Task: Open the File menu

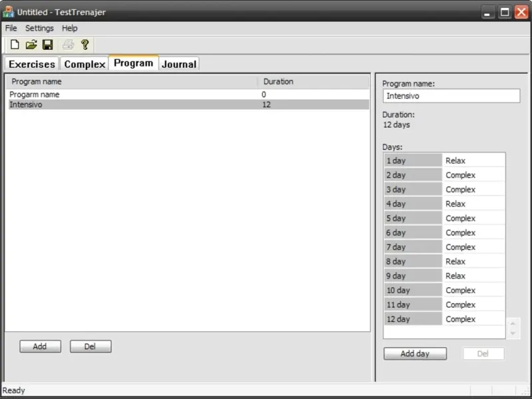Action: [11, 28]
